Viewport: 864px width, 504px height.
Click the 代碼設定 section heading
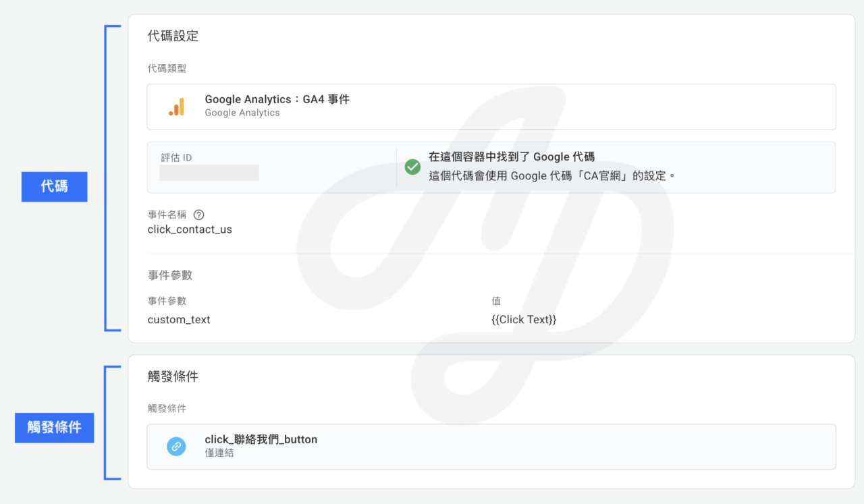coord(173,36)
